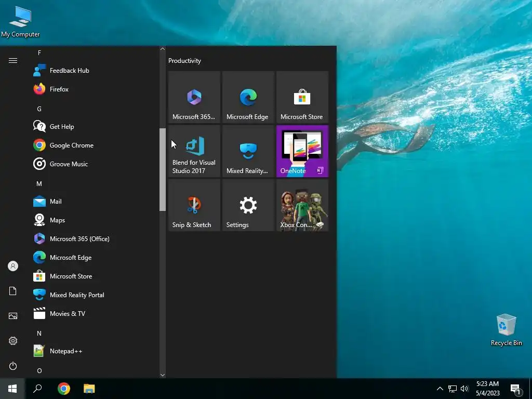Open File Explorer from the taskbar
Viewport: 532px width, 399px height.
(x=89, y=389)
